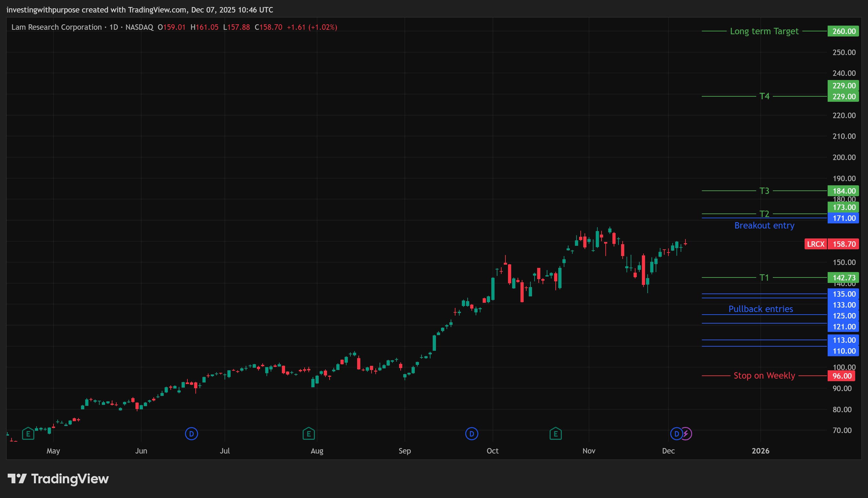
Task: Click the purple lightning bolt event icon
Action: click(x=686, y=434)
